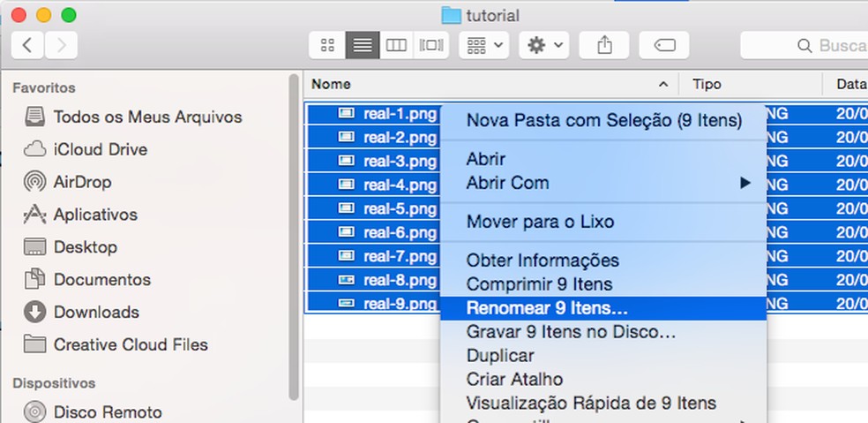Expand the Abrir Com submenu
Screen dimensions: 868x423
(603, 183)
